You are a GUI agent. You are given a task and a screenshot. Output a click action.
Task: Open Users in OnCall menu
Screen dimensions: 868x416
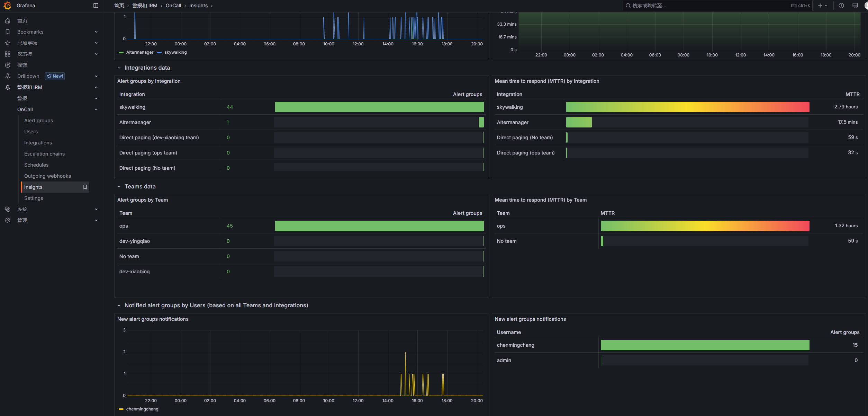(31, 132)
